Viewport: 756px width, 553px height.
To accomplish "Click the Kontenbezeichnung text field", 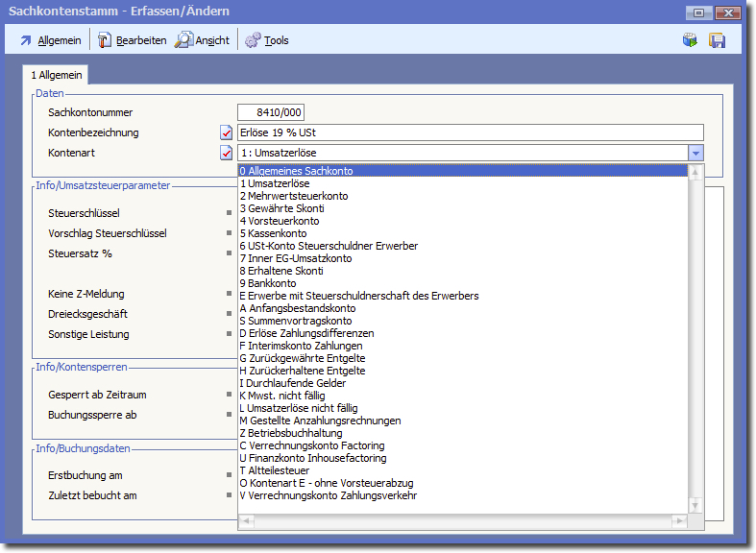I will (470, 132).
